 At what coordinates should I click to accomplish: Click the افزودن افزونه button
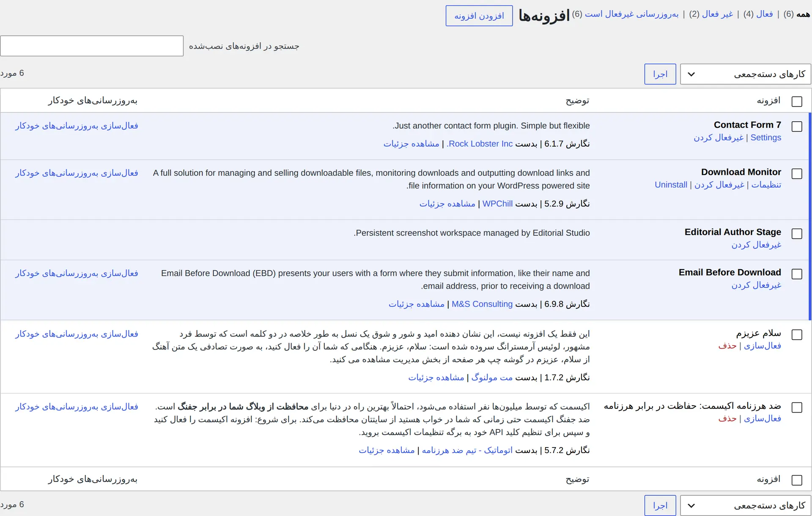[479, 16]
